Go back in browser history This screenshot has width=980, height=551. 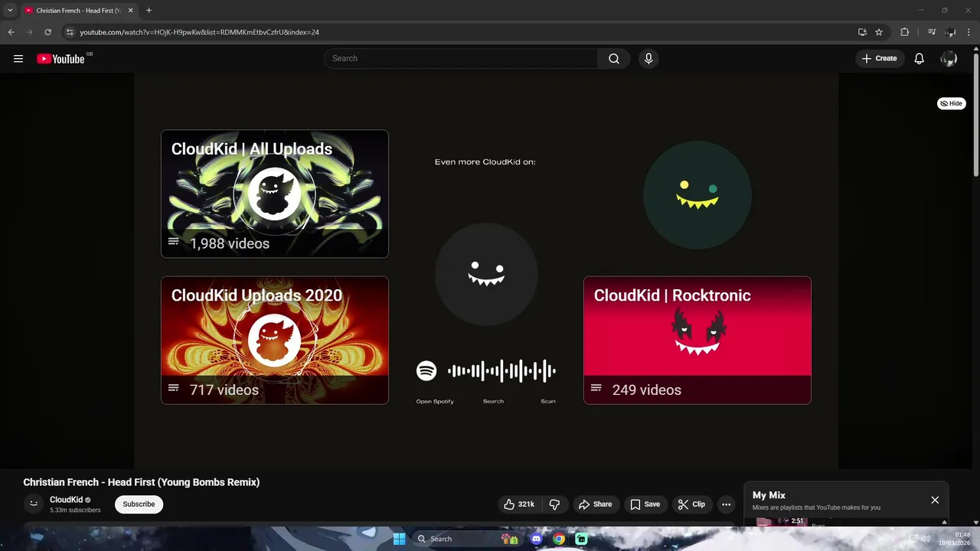point(11,32)
